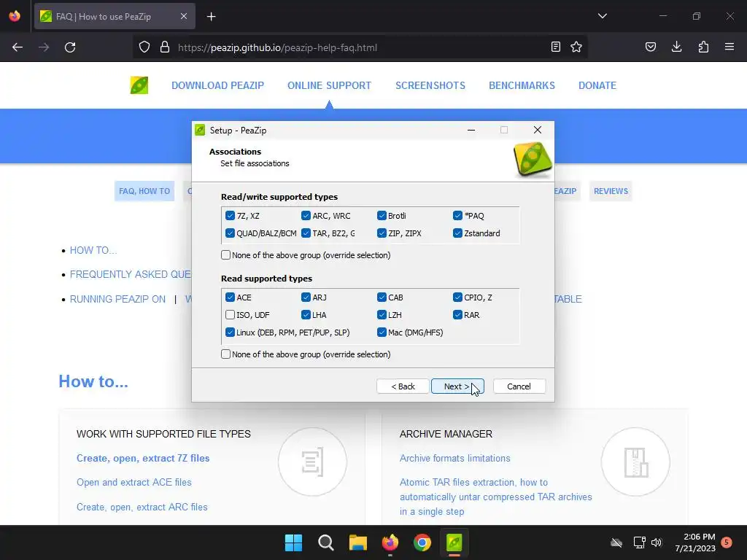Open Create, open, extract 7Z files link
The height and width of the screenshot is (560, 747).
coord(143,458)
